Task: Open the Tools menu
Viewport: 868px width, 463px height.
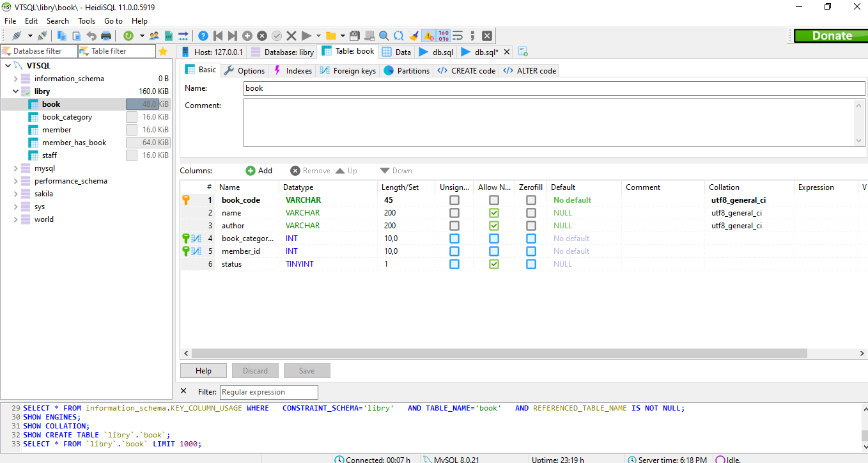Action: coord(86,20)
